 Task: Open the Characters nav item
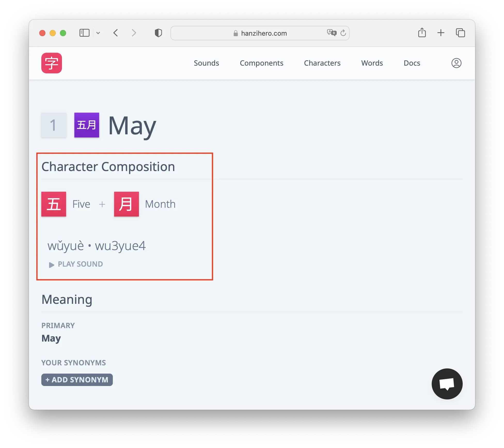pyautogui.click(x=322, y=63)
